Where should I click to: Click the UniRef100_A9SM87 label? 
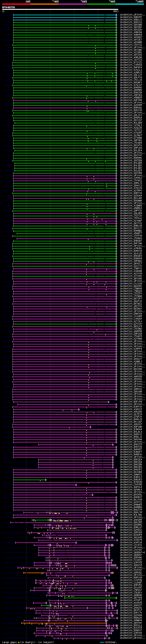coord(131,37)
